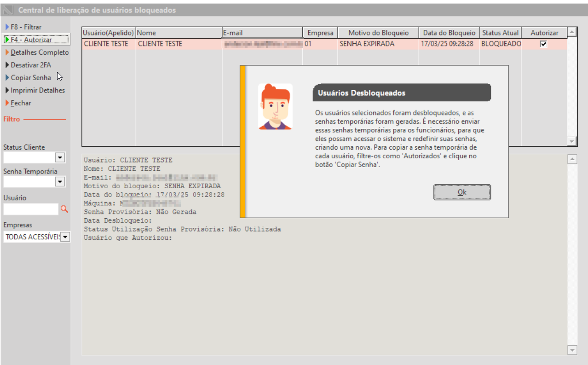Viewport: 588px width, 365px height.
Task: Select the CLIENTE TESTE cell in the Usuário(Apelido) column
Action: pyautogui.click(x=109, y=44)
